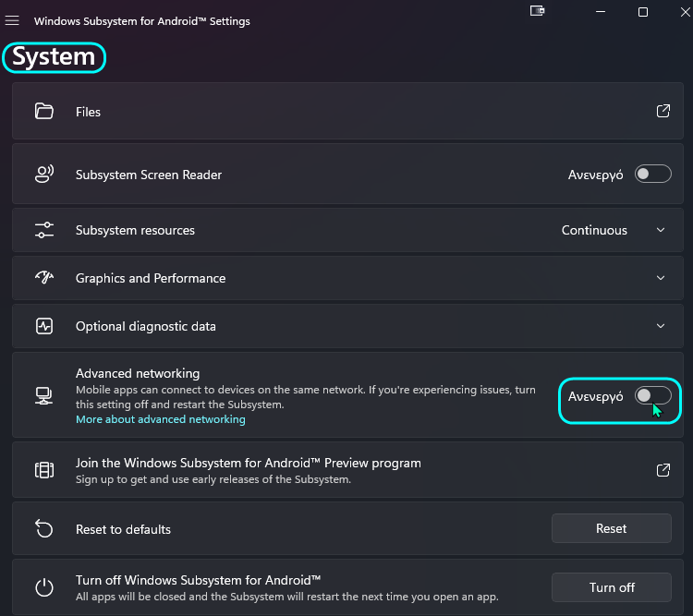
Task: Click the Graphics and Performance gauge icon
Action: tap(43, 277)
